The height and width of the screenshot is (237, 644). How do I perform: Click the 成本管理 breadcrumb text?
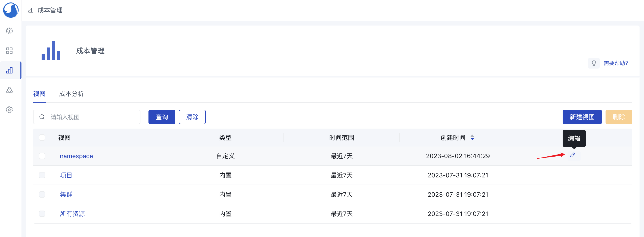(50, 10)
